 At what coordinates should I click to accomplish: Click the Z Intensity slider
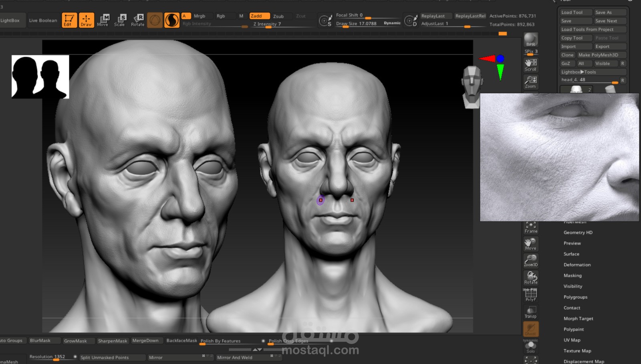[x=282, y=24]
